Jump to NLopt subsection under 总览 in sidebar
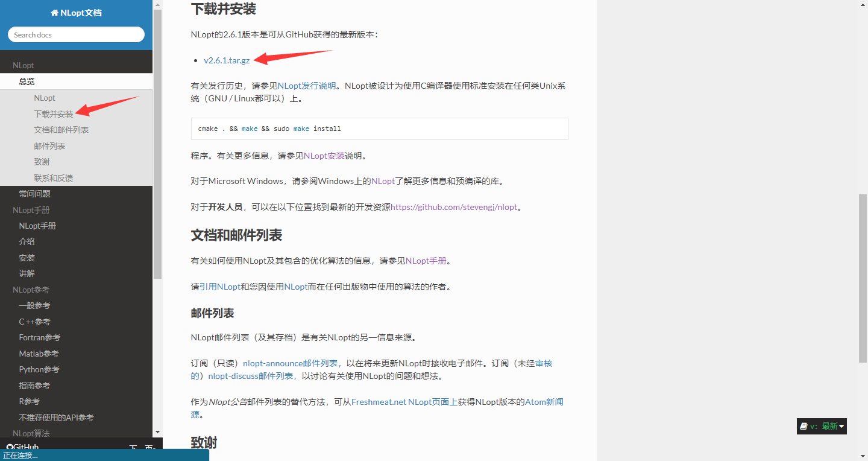The width and height of the screenshot is (868, 461). pos(45,98)
